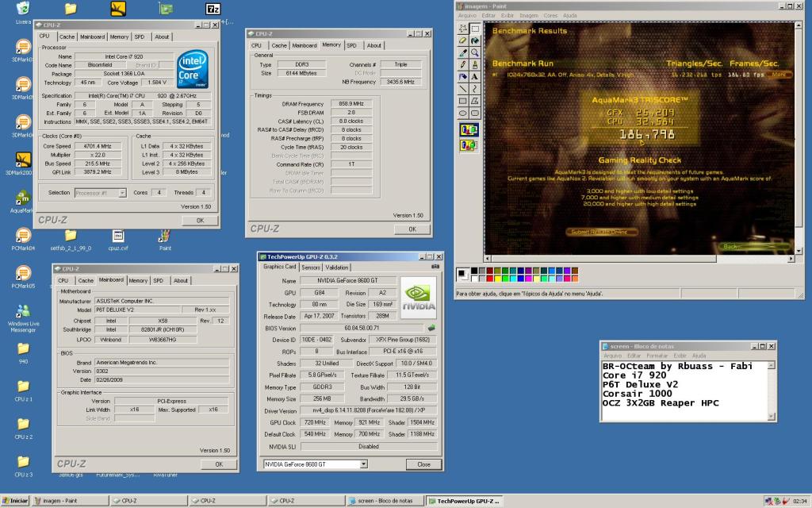Screen dimensions: 812x508
Task: Open Arquivo menu in Bloco de notas
Action: pos(613,356)
